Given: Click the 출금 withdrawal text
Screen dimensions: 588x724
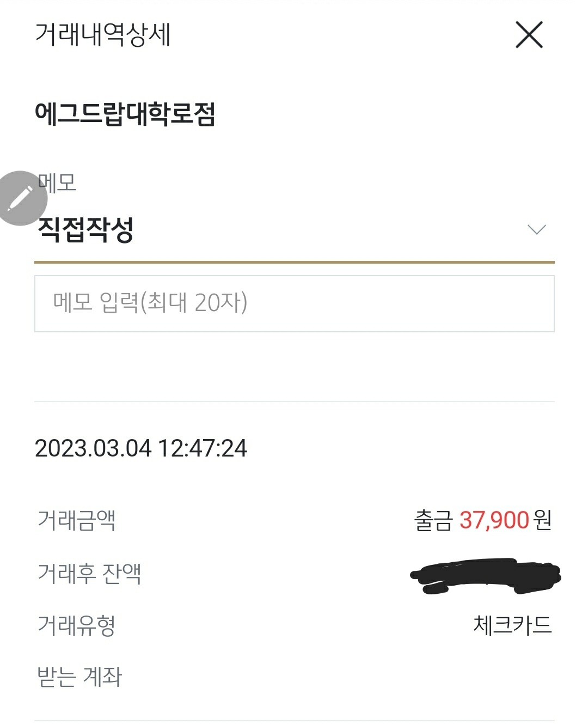Looking at the screenshot, I should 433,520.
